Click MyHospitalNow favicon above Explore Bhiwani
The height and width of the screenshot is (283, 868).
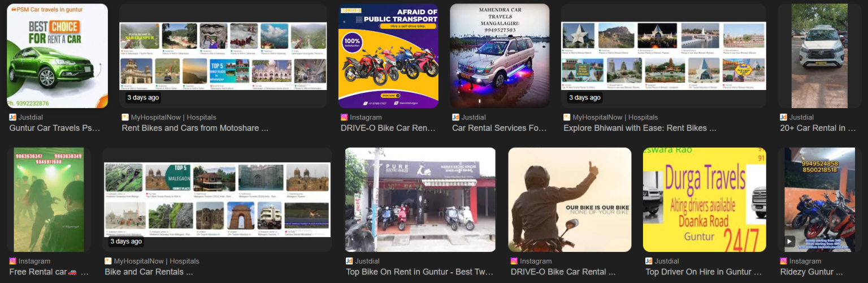[x=567, y=117]
